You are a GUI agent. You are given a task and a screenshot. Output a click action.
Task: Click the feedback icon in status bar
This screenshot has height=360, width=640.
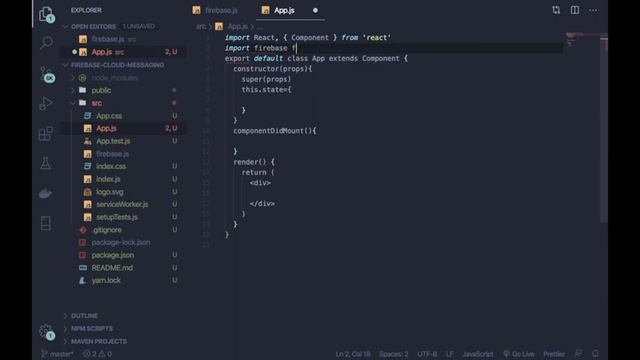click(578, 353)
